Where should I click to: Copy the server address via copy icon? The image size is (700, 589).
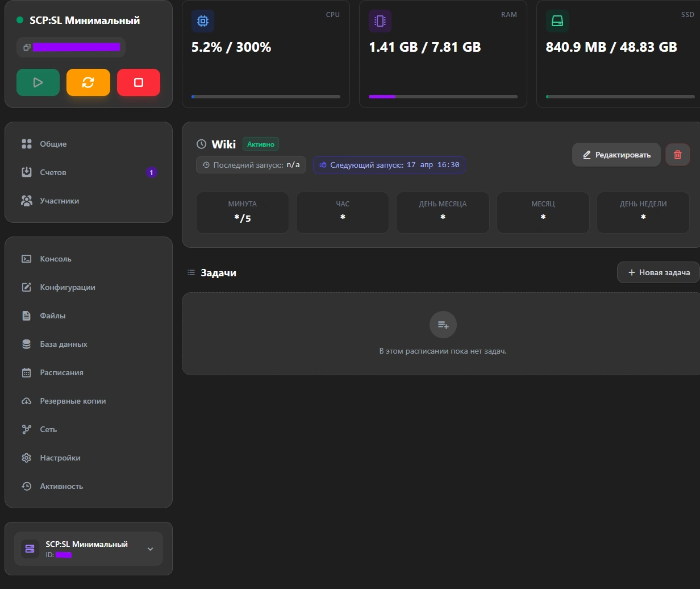pyautogui.click(x=27, y=47)
